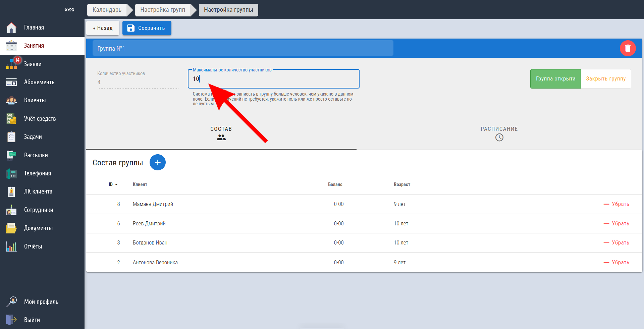Click the Занятия calendar icon
The height and width of the screenshot is (329, 644).
click(11, 46)
